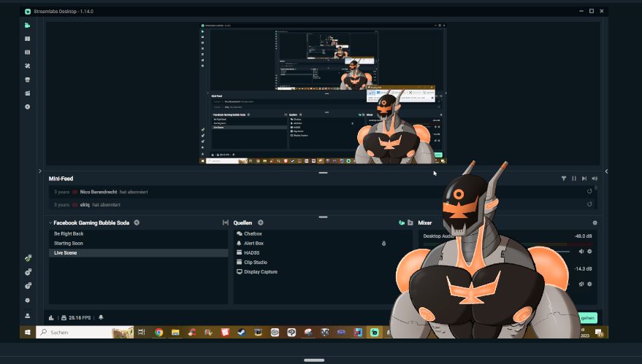The width and height of the screenshot is (642, 364).
Task: Mute alert sounds with Mini-Feed speaker icon
Action: pyautogui.click(x=595, y=179)
